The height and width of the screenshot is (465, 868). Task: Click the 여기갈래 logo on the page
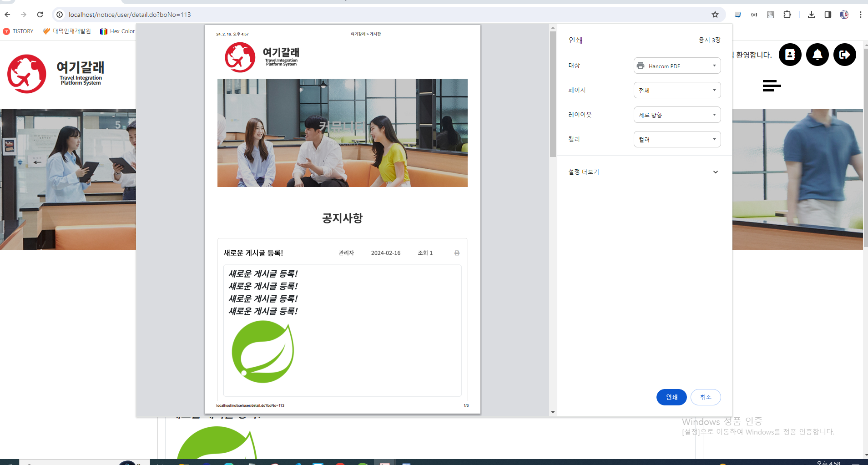(56, 74)
